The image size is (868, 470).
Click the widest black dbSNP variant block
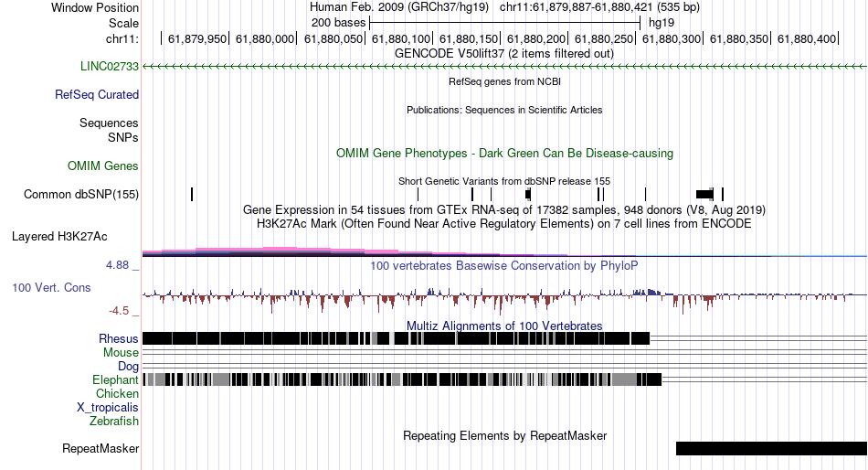pyautogui.click(x=704, y=195)
